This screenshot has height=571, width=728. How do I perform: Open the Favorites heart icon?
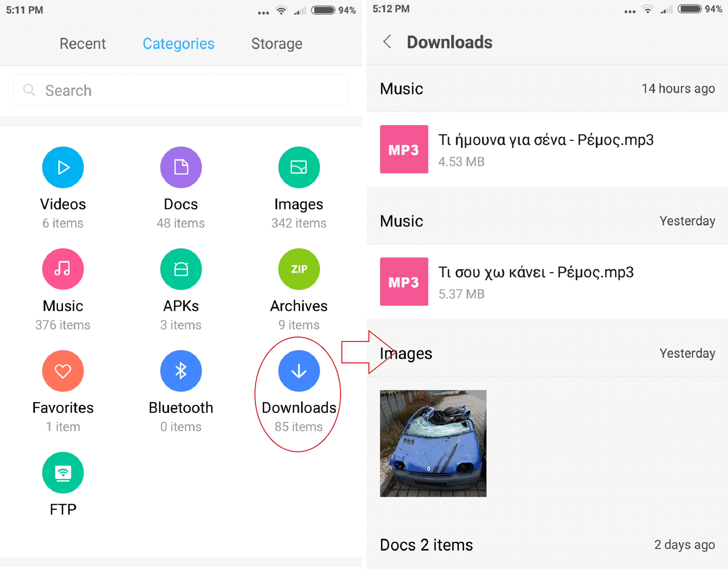63,371
